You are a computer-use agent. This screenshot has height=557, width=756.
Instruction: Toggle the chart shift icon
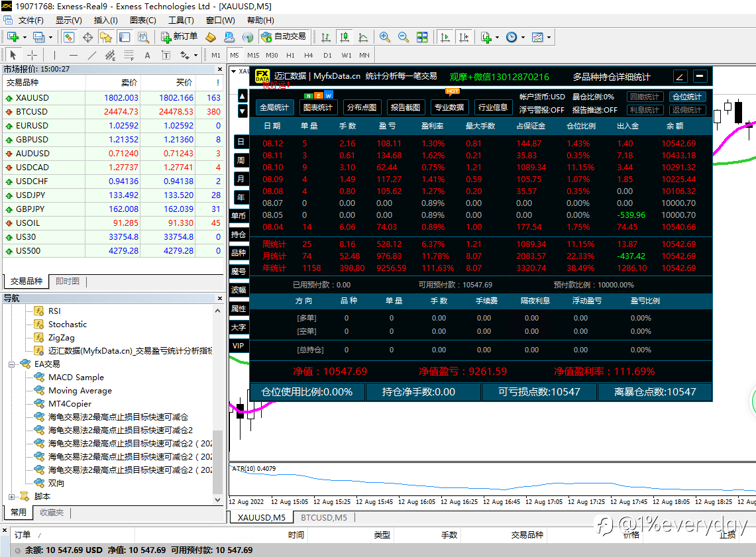point(464,37)
